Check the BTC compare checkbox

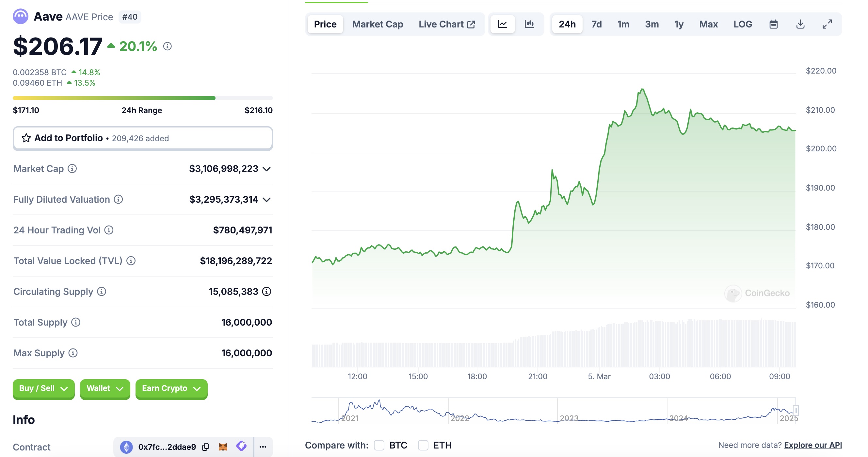pos(379,445)
